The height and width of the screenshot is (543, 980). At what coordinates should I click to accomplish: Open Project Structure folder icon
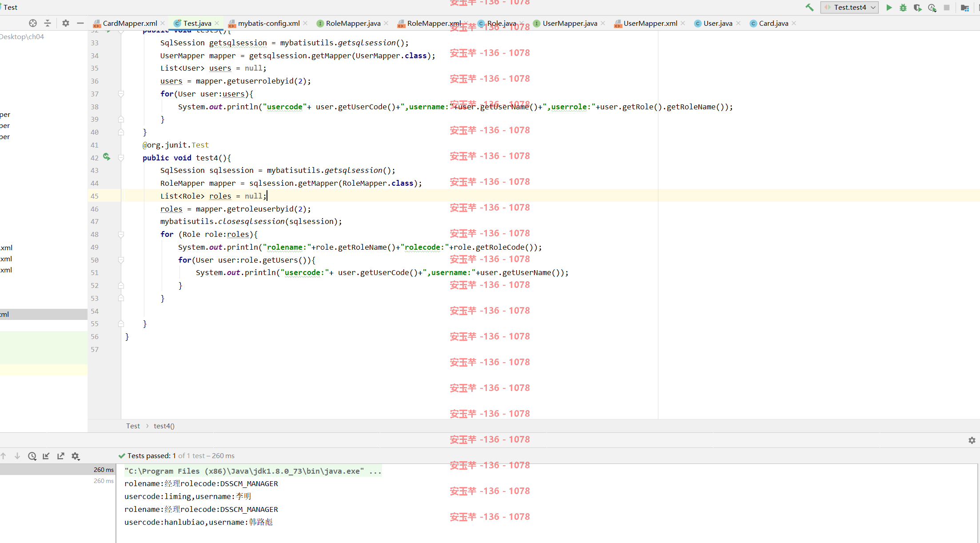[x=965, y=8]
